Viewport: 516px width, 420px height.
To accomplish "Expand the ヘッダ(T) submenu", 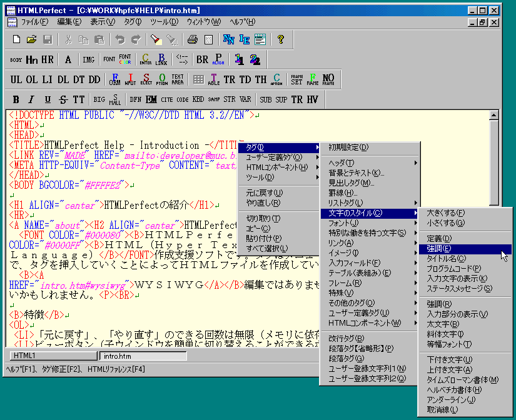I will click(370, 162).
